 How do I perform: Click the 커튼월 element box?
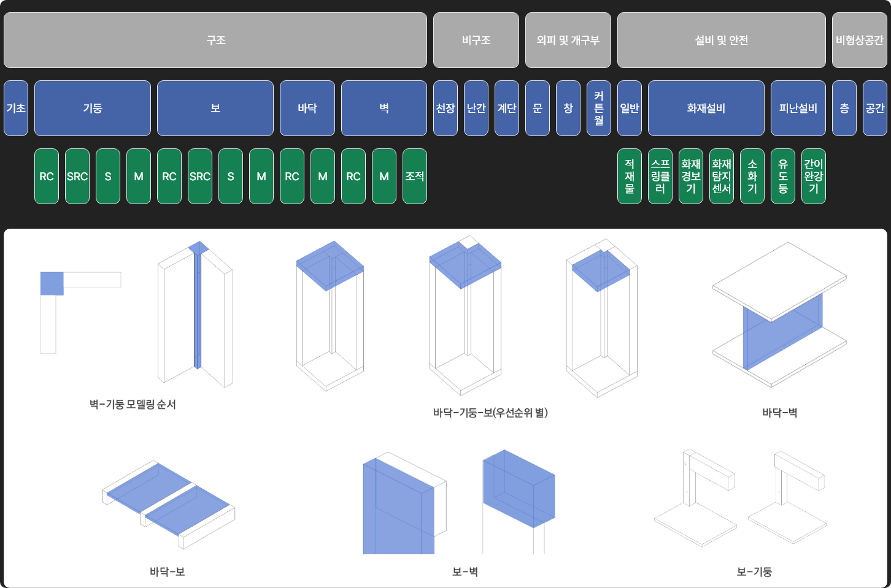pyautogui.click(x=598, y=109)
